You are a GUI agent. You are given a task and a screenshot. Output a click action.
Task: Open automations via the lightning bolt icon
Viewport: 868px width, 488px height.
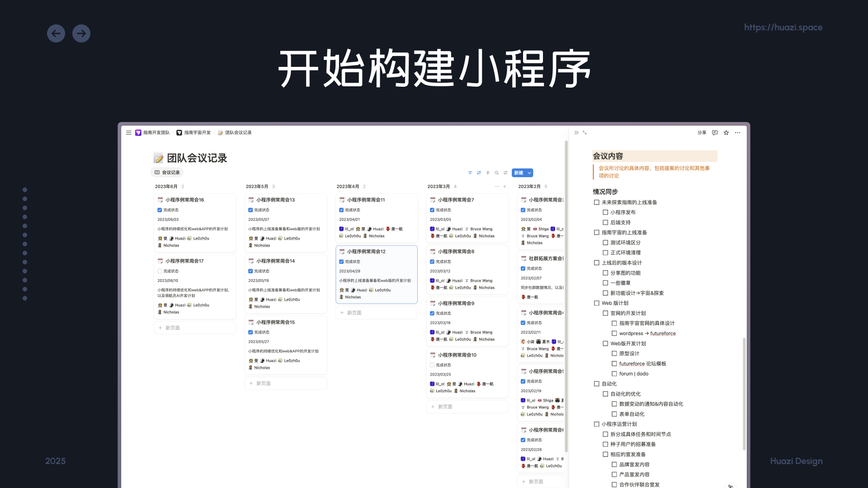pyautogui.click(x=488, y=173)
